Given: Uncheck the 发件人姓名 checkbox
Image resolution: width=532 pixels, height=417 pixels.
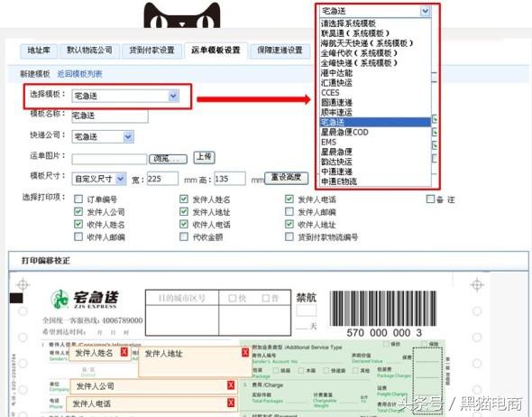Looking at the screenshot, I should 184,199.
